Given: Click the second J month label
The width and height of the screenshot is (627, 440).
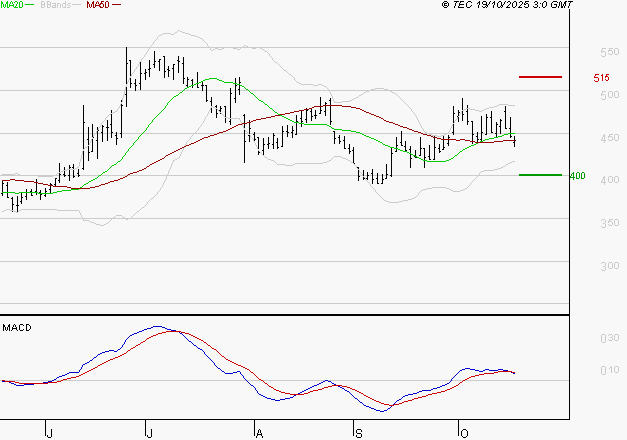Looking at the screenshot, I should coord(149,434).
